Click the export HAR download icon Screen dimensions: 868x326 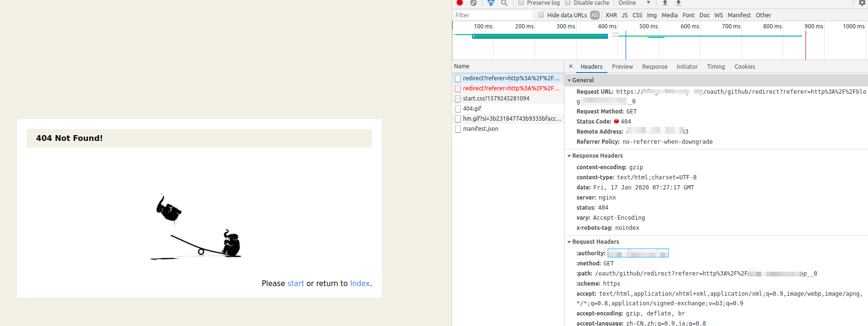tap(679, 3)
